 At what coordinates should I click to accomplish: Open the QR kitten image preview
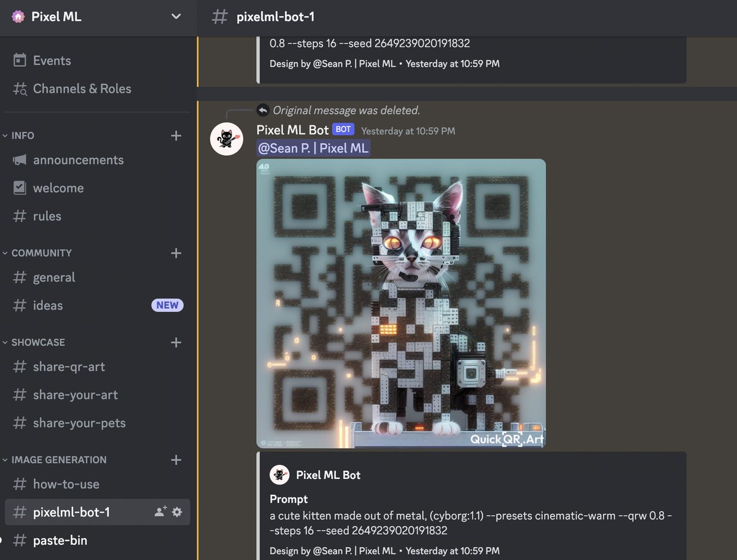[x=401, y=303]
